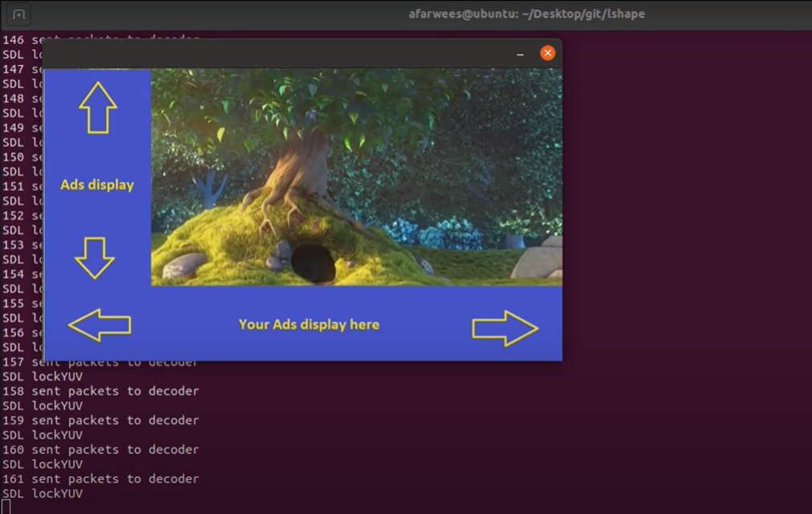This screenshot has width=812, height=514.
Task: Click the yellow right arrow in bottom banner
Action: 505,328
